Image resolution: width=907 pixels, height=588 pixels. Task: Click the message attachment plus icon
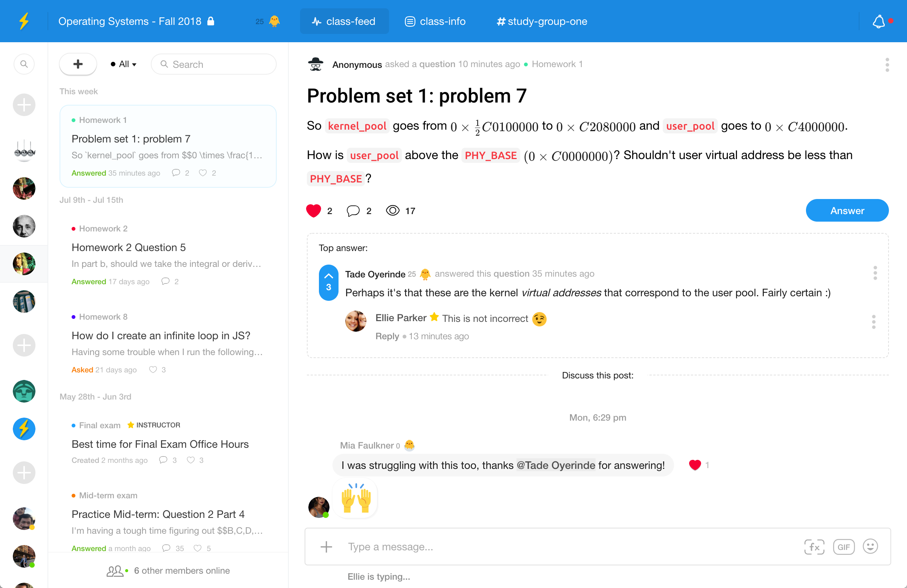click(x=326, y=547)
